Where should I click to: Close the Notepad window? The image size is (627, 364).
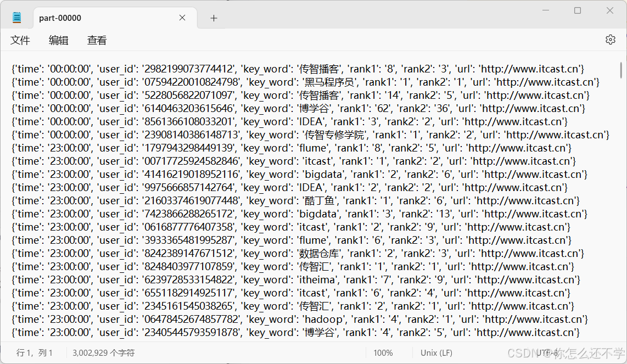[x=609, y=10]
